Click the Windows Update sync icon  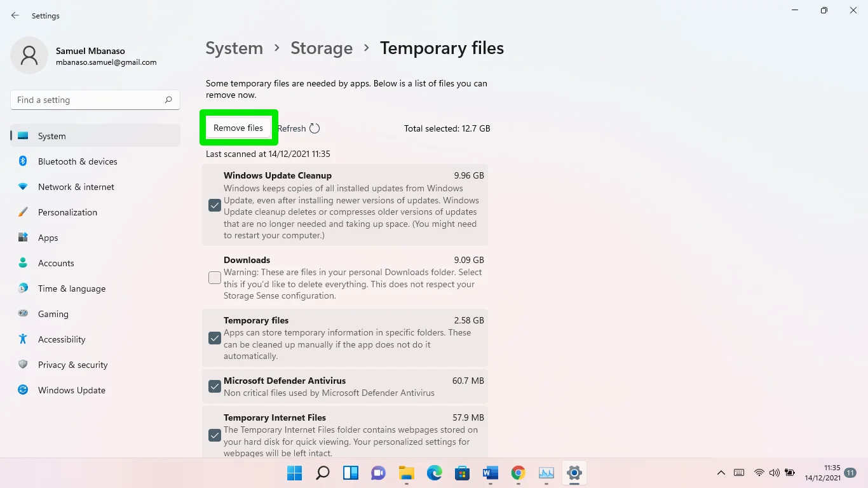(x=23, y=390)
